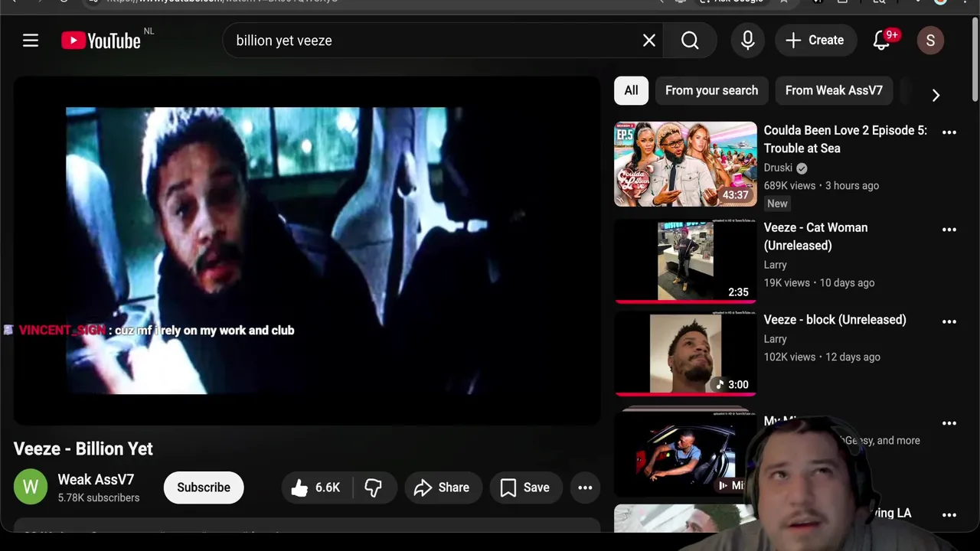Click the 5.78K subscribers text
The width and height of the screenshot is (980, 551).
(x=99, y=498)
